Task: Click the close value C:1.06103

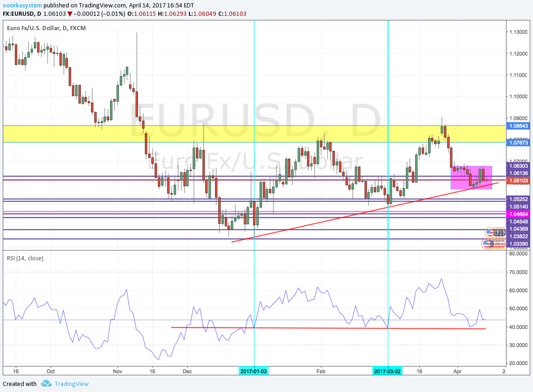Action: coord(232,14)
